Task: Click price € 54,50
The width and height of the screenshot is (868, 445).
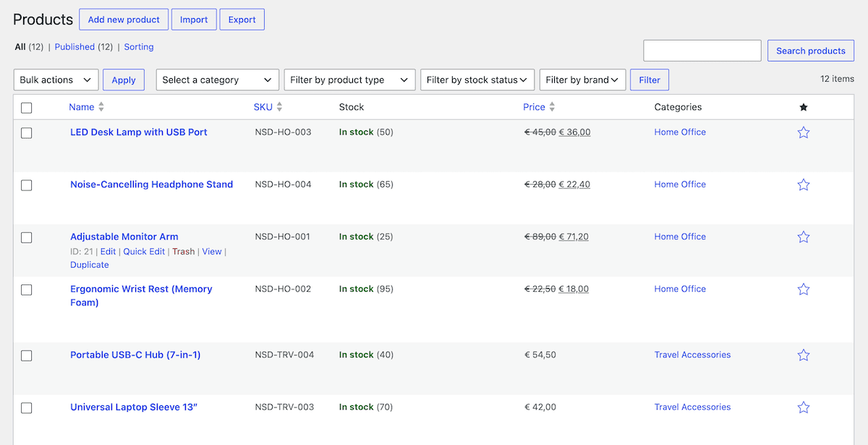Action: click(x=540, y=355)
